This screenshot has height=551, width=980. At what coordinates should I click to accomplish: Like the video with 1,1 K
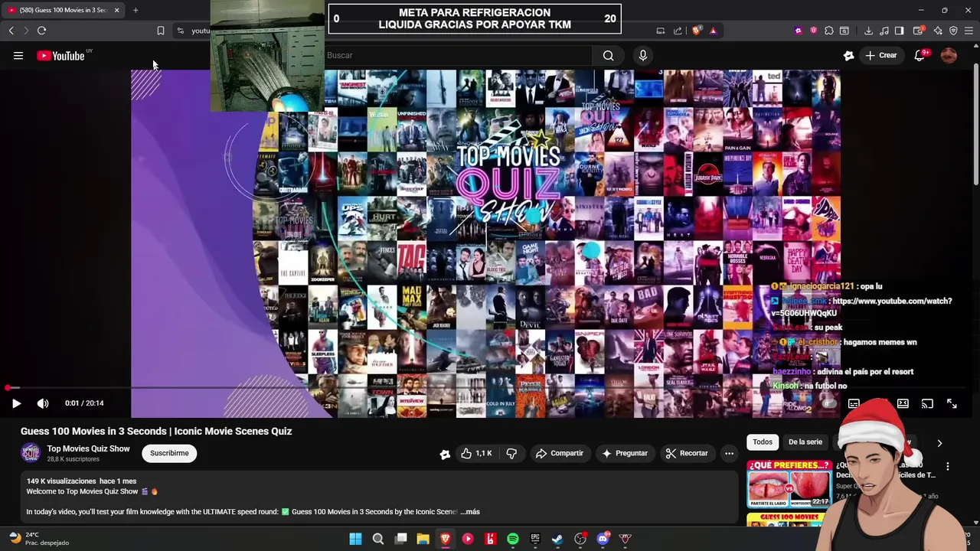(476, 453)
